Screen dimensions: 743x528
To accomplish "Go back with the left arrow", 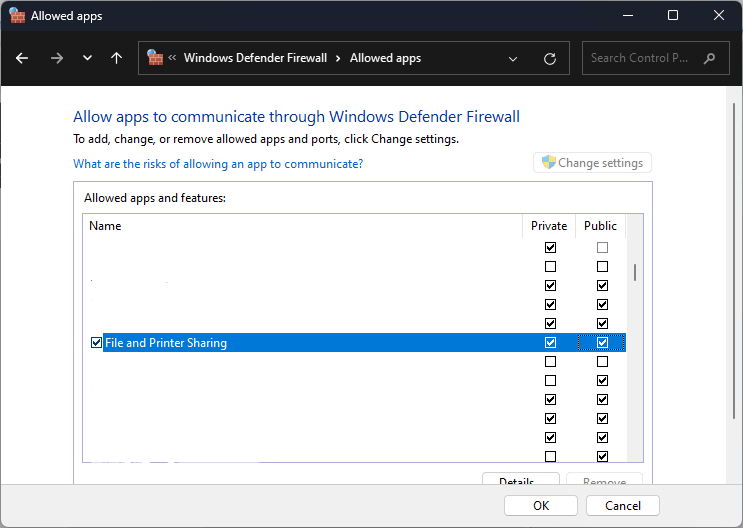I will point(22,58).
